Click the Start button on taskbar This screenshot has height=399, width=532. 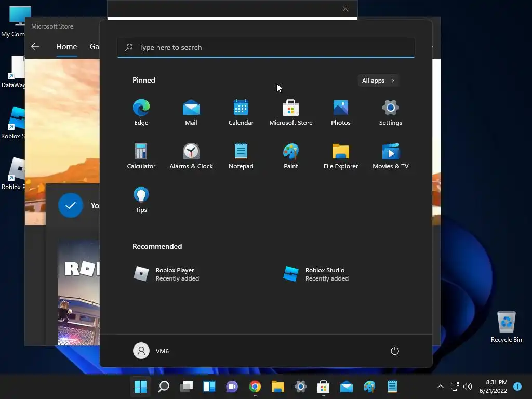pos(140,387)
